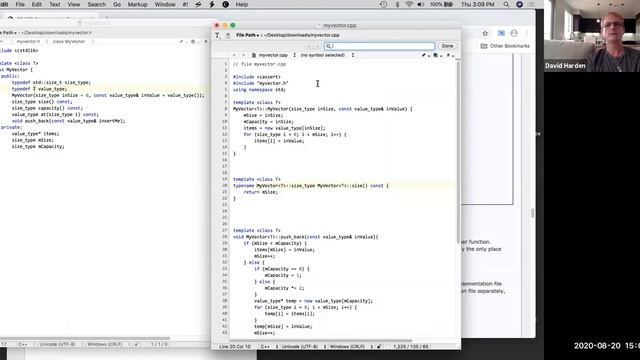This screenshot has height=360, width=640.
Task: Open the Markup menu in menu bar
Action: click(138, 4)
